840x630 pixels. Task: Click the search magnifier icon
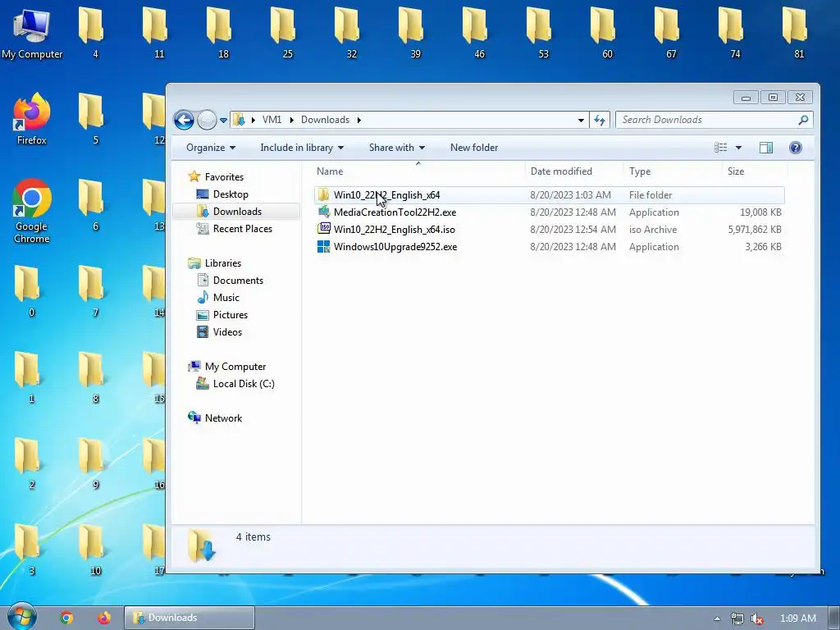tap(802, 120)
